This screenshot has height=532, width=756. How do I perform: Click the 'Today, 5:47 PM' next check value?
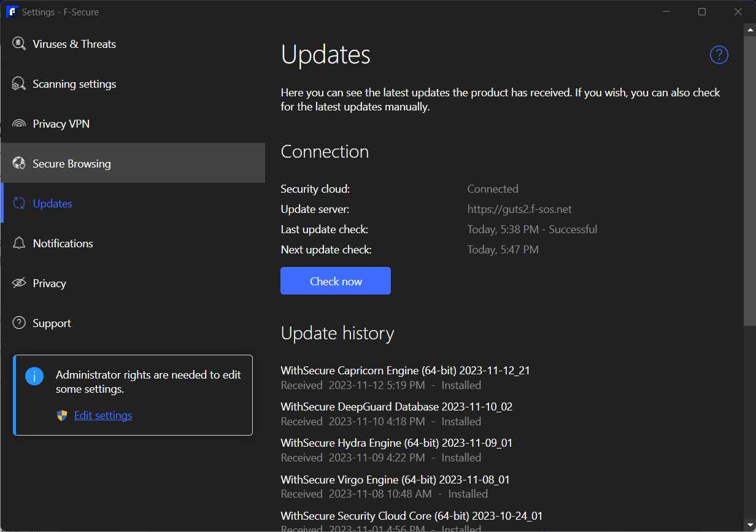pos(503,250)
